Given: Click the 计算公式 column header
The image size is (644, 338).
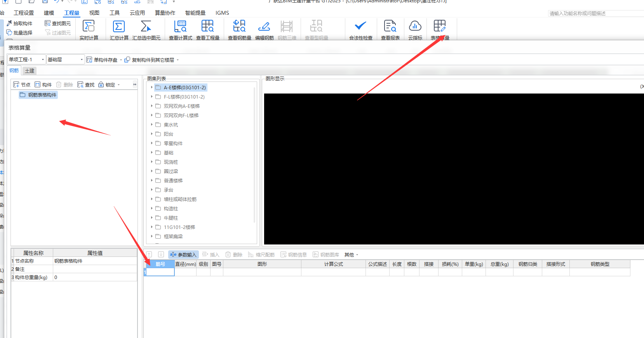Looking at the screenshot, I should [333, 264].
